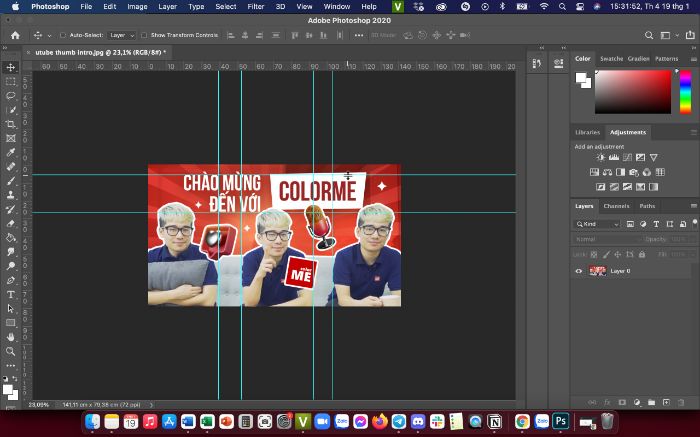Select the Horizontal Type tool
Screen dimensions: 700x437
11,295
